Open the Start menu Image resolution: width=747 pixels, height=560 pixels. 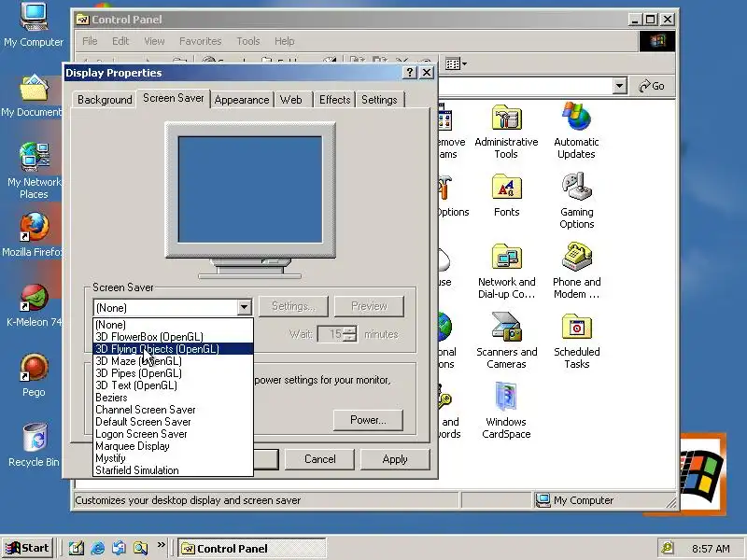[28, 548]
